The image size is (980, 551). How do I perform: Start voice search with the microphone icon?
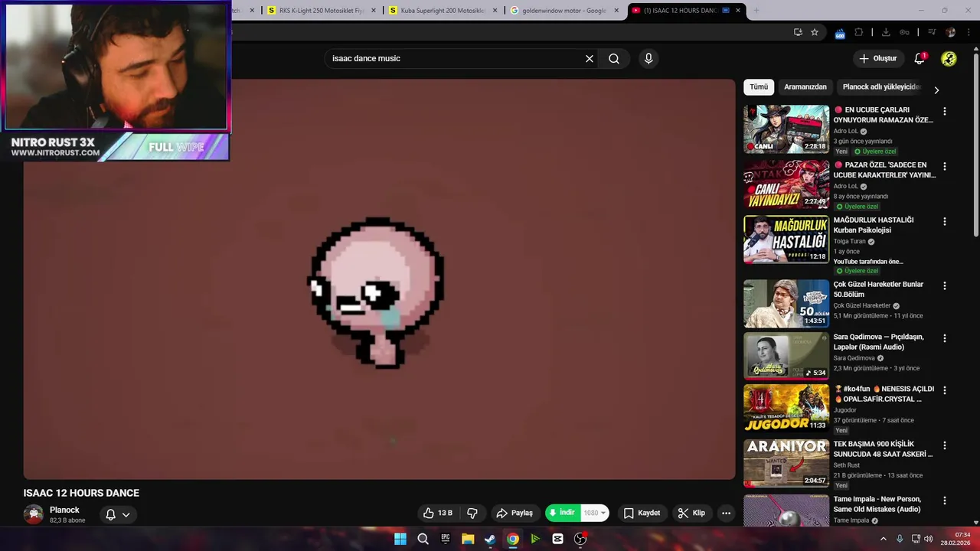[648, 58]
